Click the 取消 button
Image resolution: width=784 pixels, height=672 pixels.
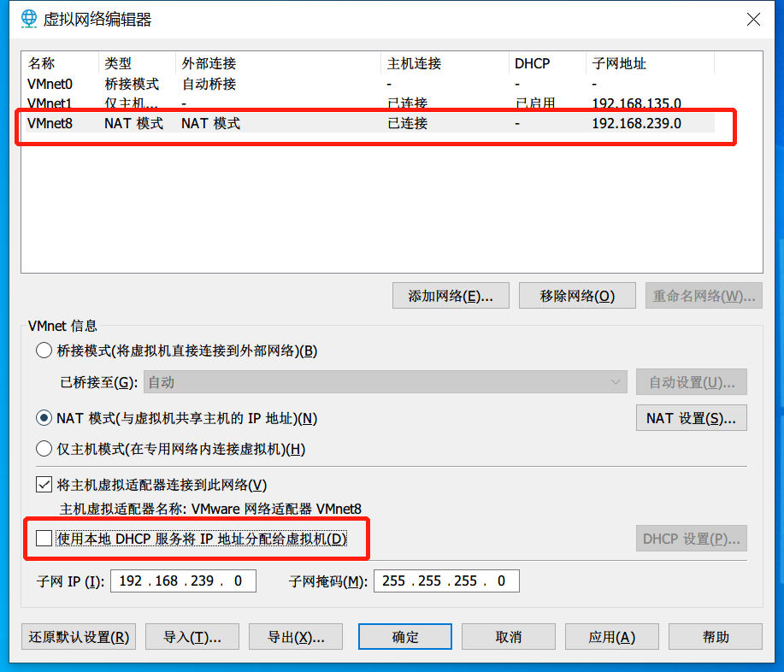click(x=509, y=636)
